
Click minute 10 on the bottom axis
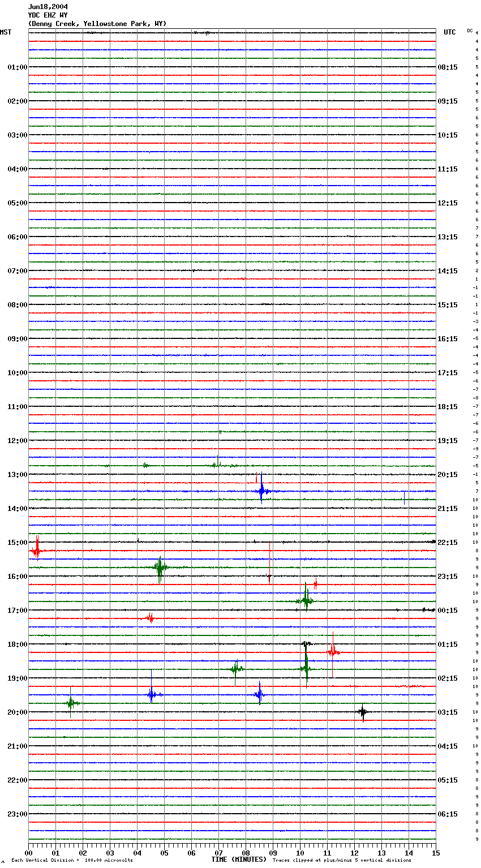[300, 853]
